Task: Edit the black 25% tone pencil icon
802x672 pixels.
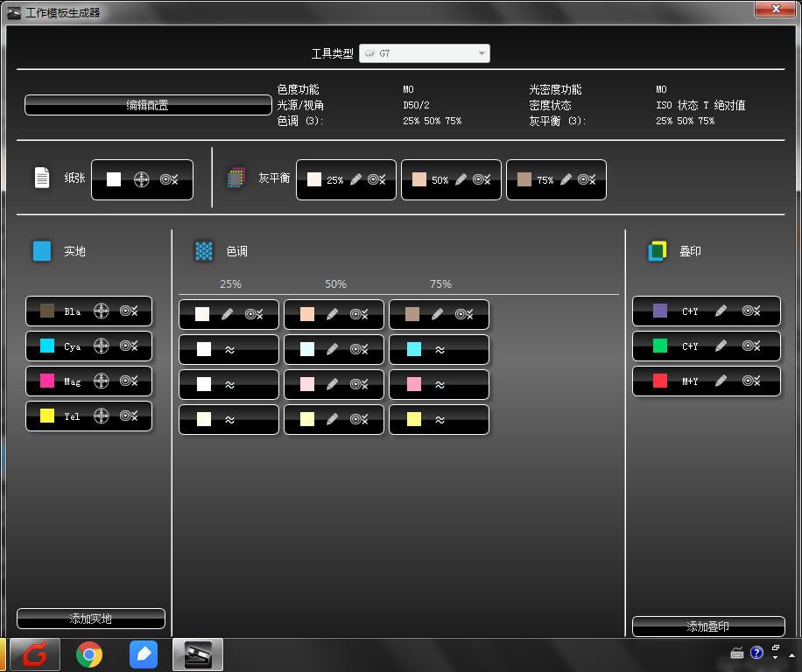Action: (227, 314)
